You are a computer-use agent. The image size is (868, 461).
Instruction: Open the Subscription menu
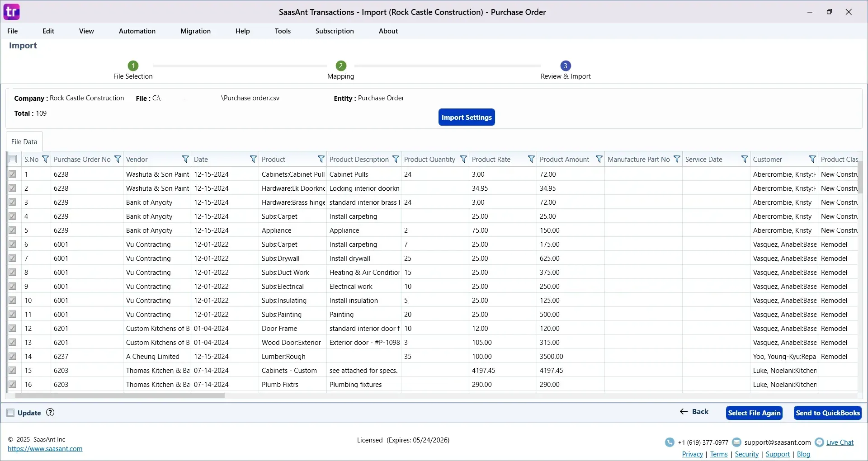click(335, 31)
